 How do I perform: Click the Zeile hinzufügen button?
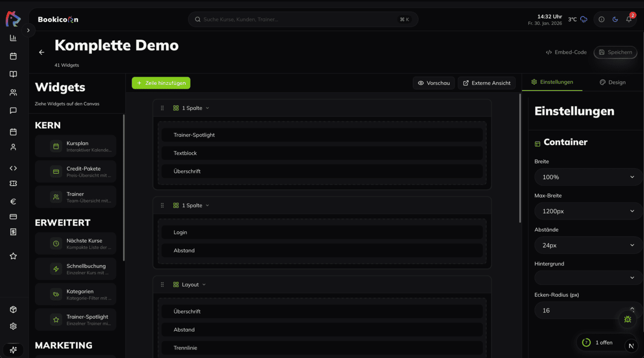(x=161, y=83)
